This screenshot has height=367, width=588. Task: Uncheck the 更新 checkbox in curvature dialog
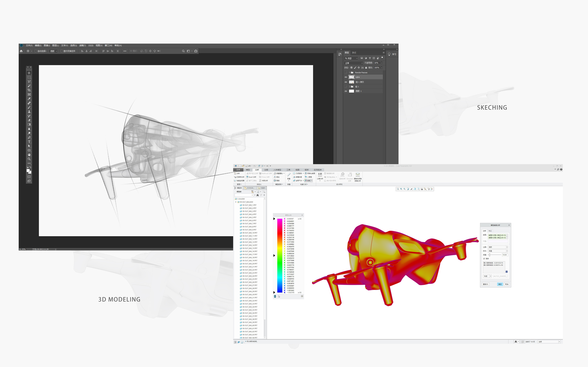[484, 259]
